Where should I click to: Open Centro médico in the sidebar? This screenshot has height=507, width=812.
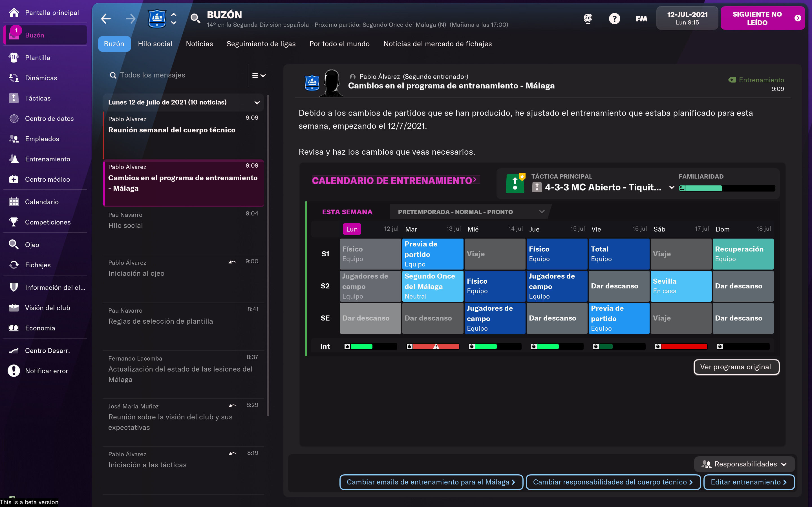47,179
